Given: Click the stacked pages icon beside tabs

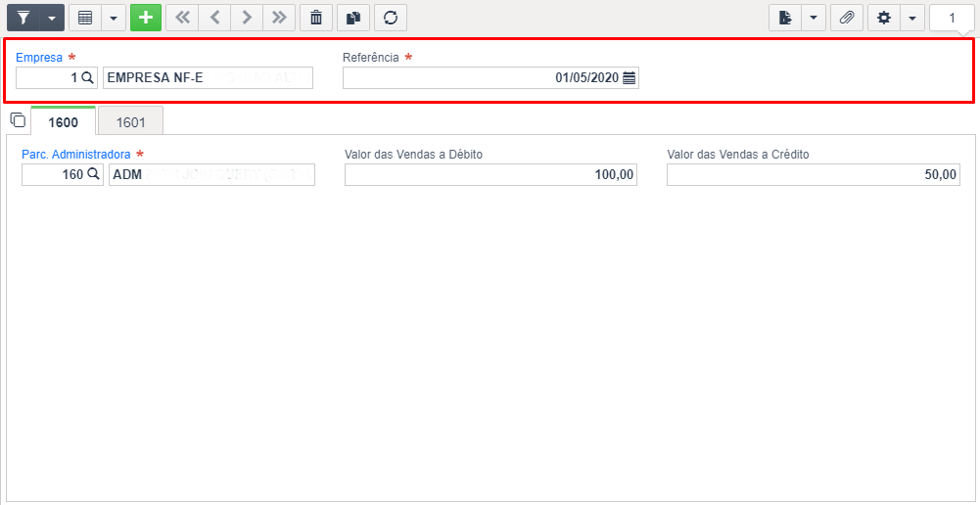Looking at the screenshot, I should click(x=18, y=119).
